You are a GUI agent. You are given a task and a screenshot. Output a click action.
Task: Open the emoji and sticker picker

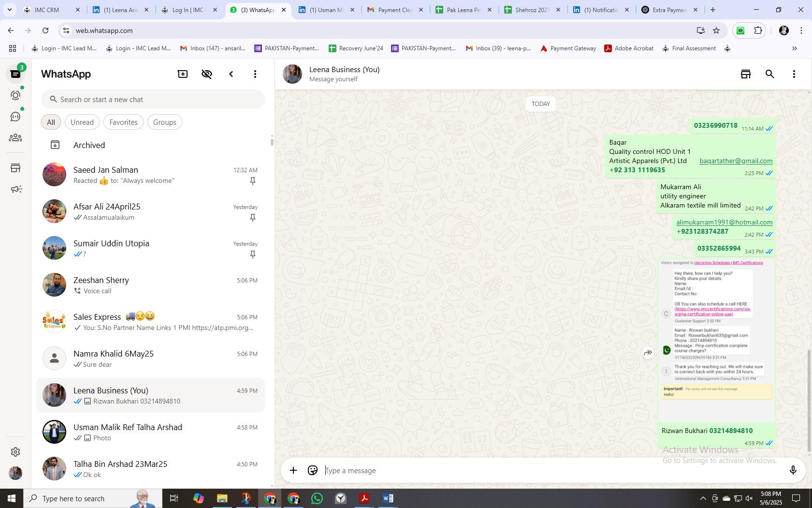click(313, 470)
